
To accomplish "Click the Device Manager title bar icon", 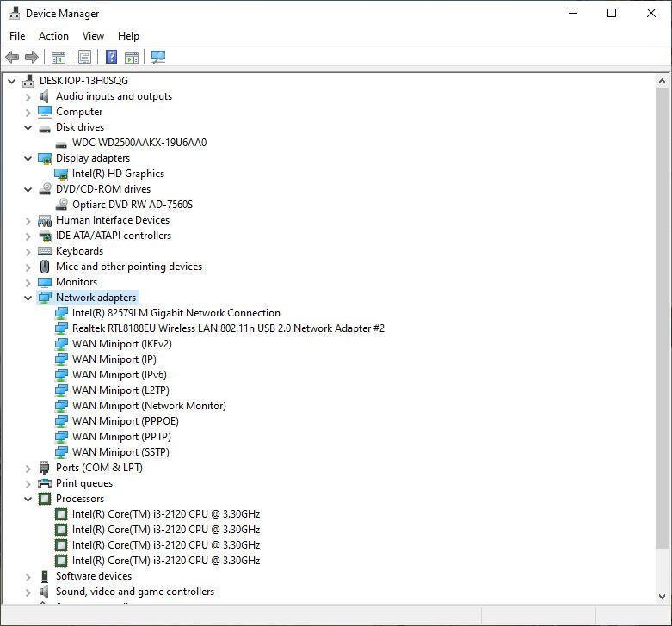I will pos(14,13).
